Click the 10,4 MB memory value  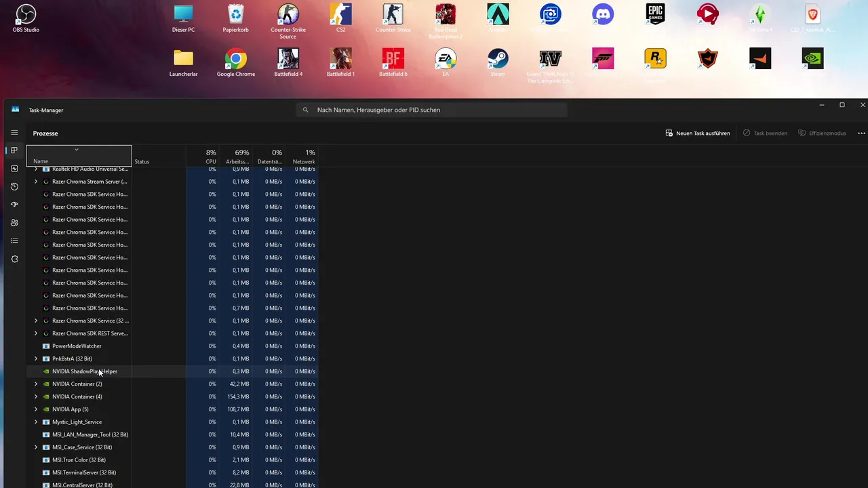[x=239, y=434]
